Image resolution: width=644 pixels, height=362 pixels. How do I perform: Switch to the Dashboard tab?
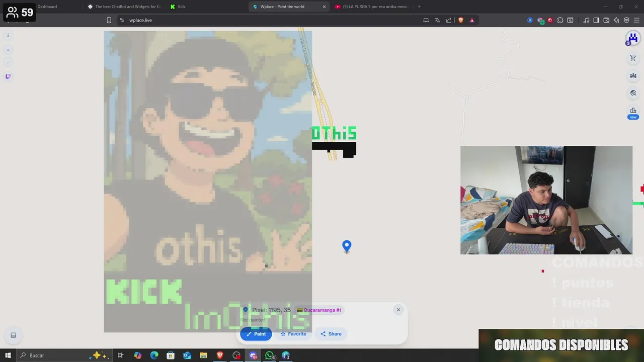47,7
